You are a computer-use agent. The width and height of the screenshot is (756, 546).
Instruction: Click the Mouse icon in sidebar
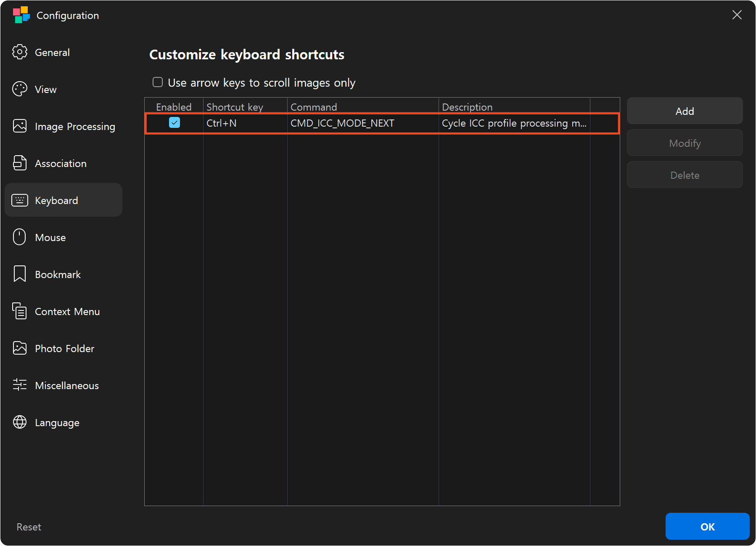coord(20,237)
